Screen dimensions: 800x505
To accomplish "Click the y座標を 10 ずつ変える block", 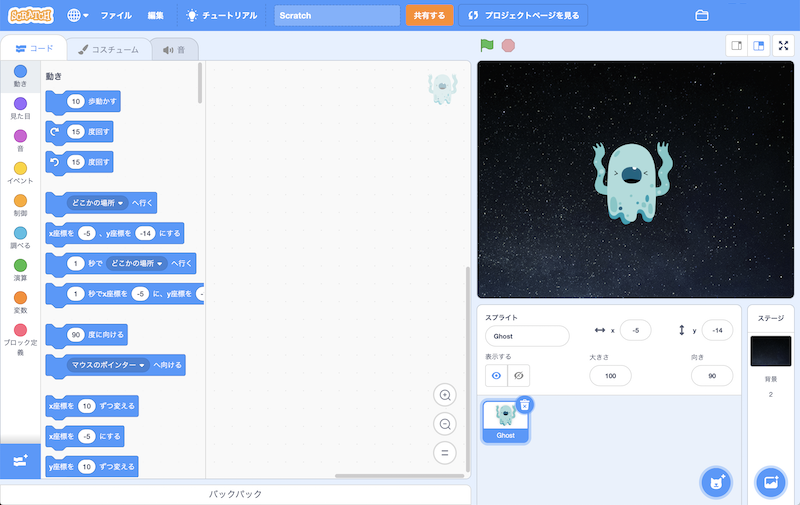I will click(x=92, y=467).
